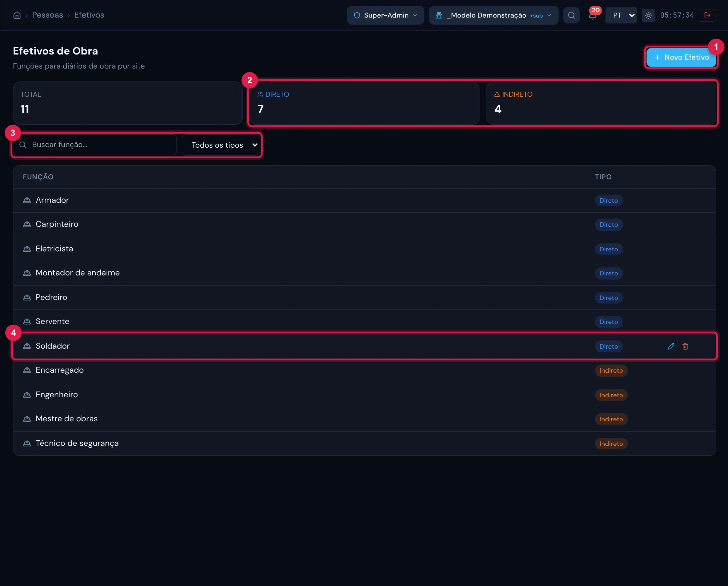Viewport: 728px width, 586px height.
Task: Open the Super-Admin role dropdown
Action: click(385, 15)
